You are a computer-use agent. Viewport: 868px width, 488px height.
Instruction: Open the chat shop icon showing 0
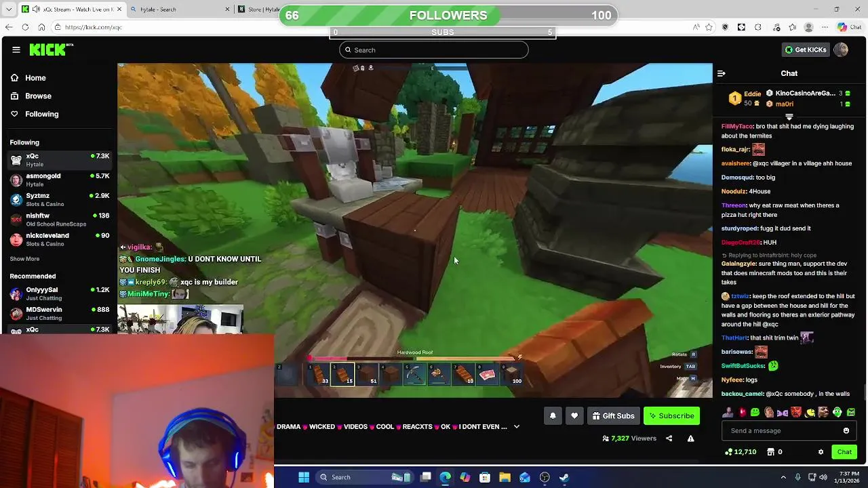(x=770, y=452)
